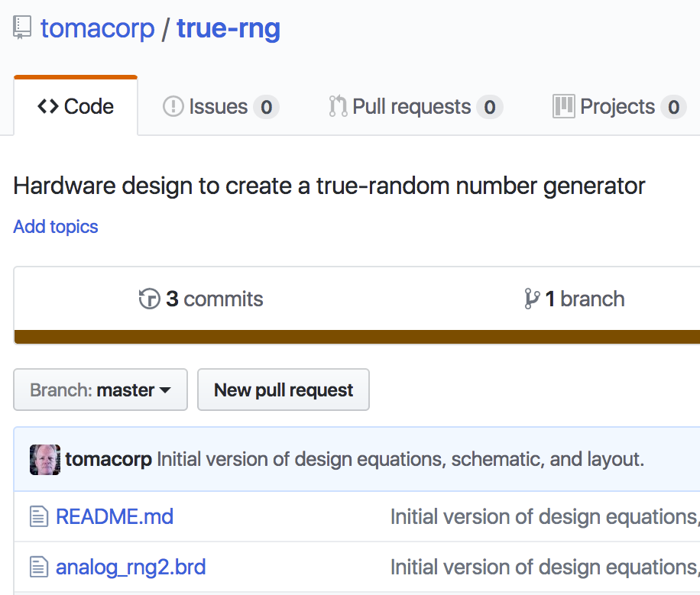
Task: Click the Pull requests count badge
Action: (x=490, y=107)
